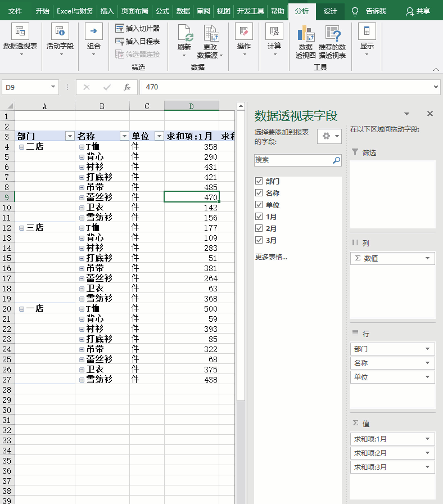
Task: Click the vertical scrollbar up arrow
Action: (241, 106)
